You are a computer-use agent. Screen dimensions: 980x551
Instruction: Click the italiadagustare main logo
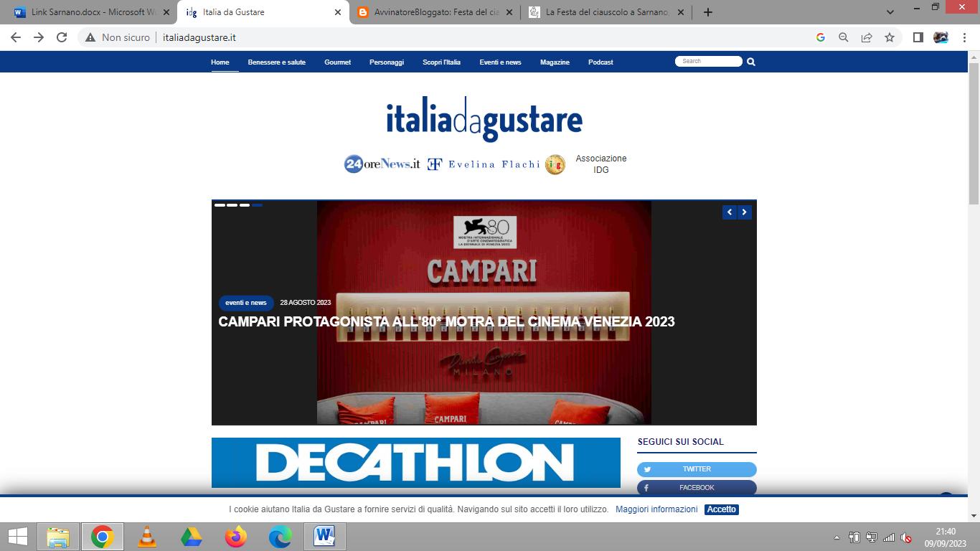484,119
